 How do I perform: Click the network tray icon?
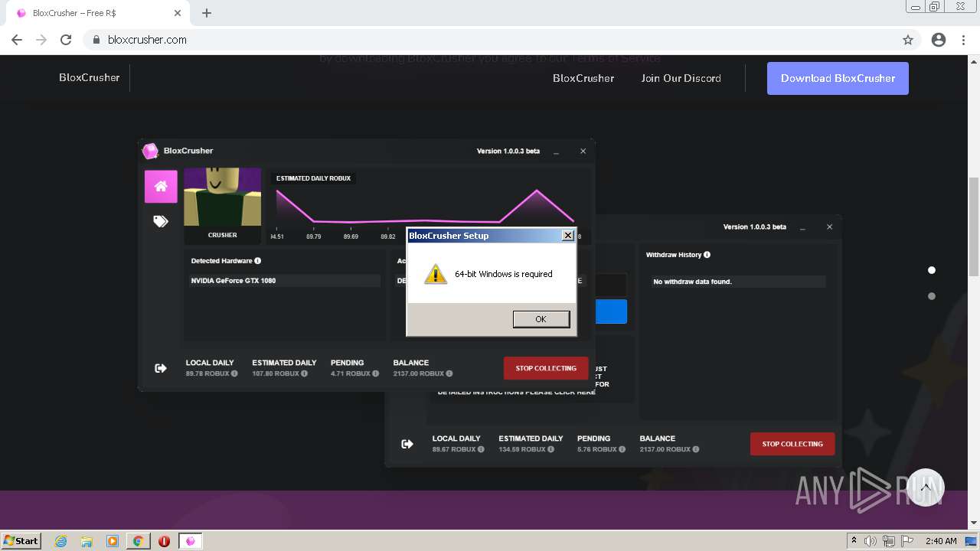[889, 541]
